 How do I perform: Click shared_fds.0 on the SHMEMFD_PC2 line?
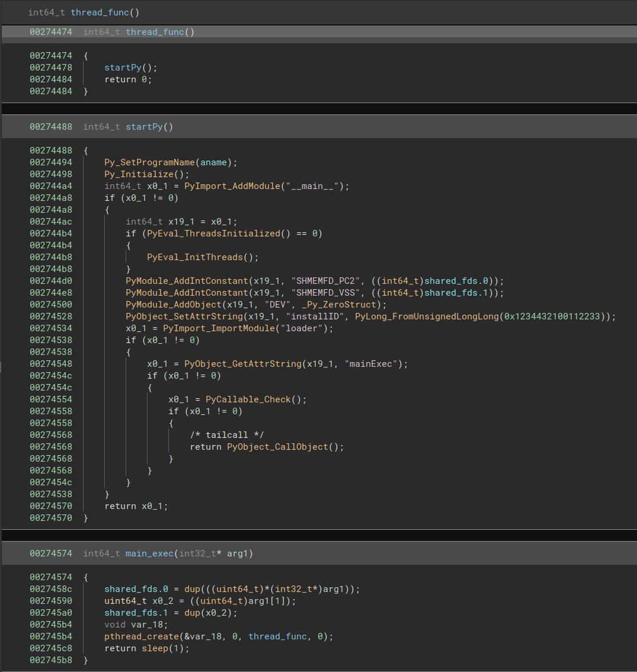click(x=456, y=281)
